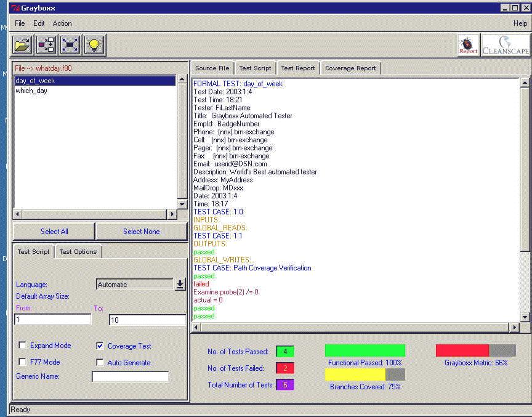Click report pane scroll down arrow
The image size is (532, 417).
click(x=525, y=318)
